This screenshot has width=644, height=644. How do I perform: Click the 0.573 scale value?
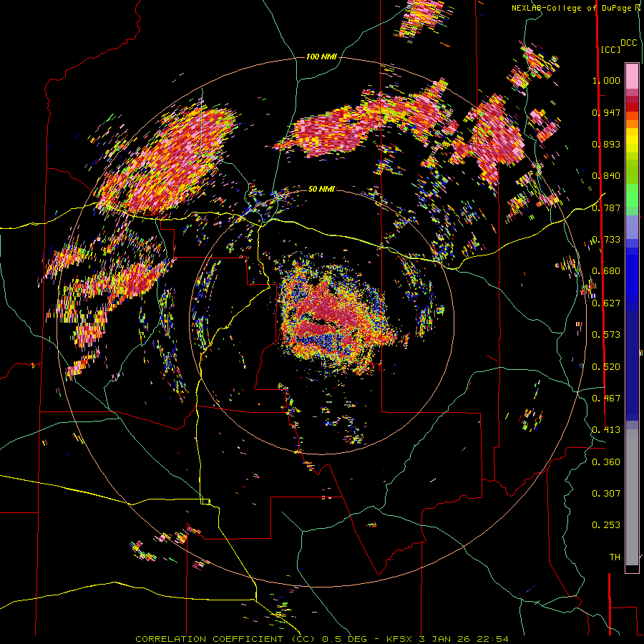tap(606, 335)
